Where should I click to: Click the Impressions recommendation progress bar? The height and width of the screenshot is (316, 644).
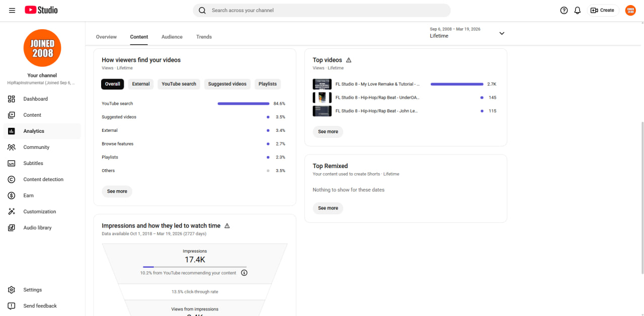[x=195, y=267]
